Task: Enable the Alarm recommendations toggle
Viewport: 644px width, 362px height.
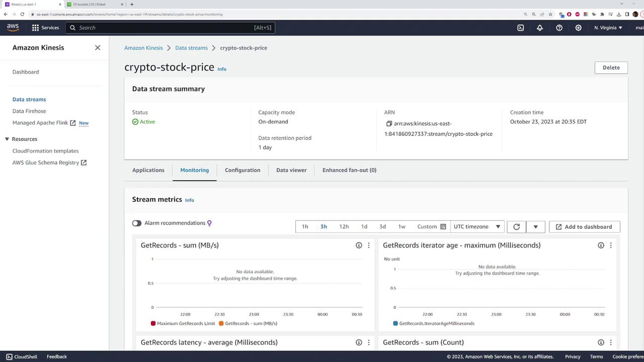Action: (x=137, y=223)
